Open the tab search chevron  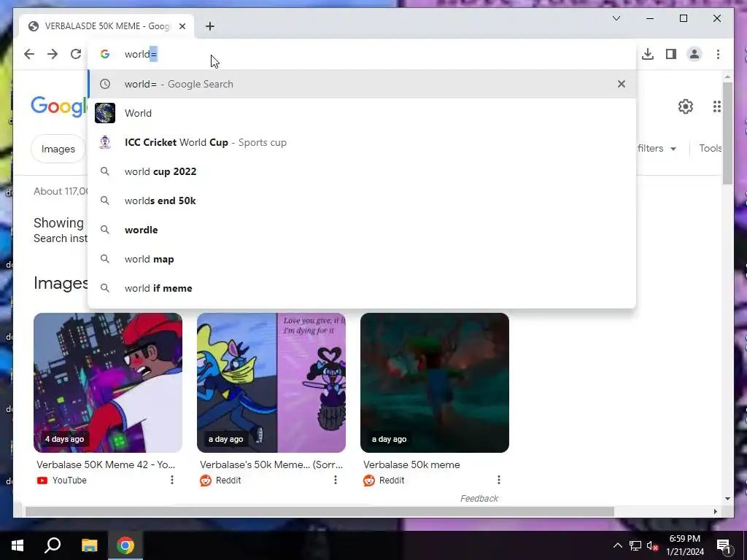pyautogui.click(x=616, y=18)
